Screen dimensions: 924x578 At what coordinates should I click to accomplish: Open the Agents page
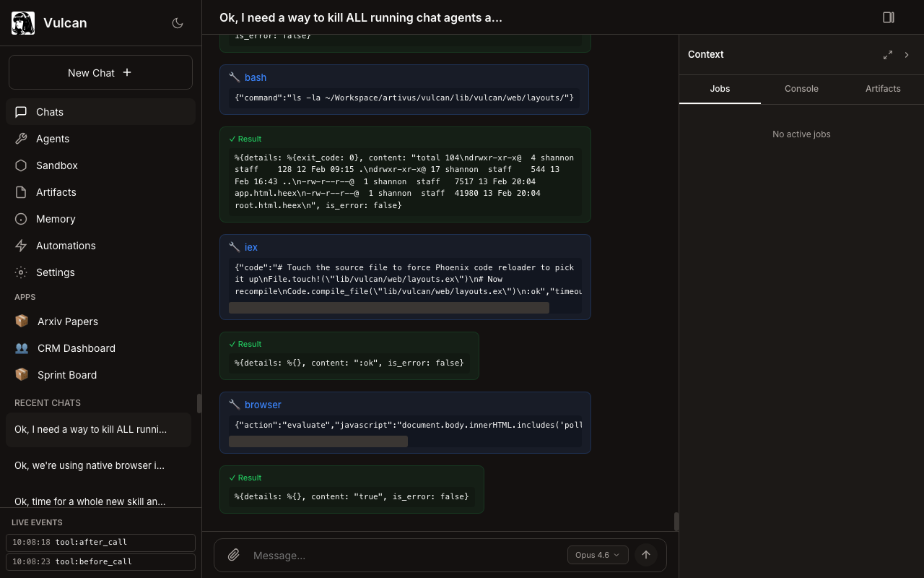pos(53,139)
